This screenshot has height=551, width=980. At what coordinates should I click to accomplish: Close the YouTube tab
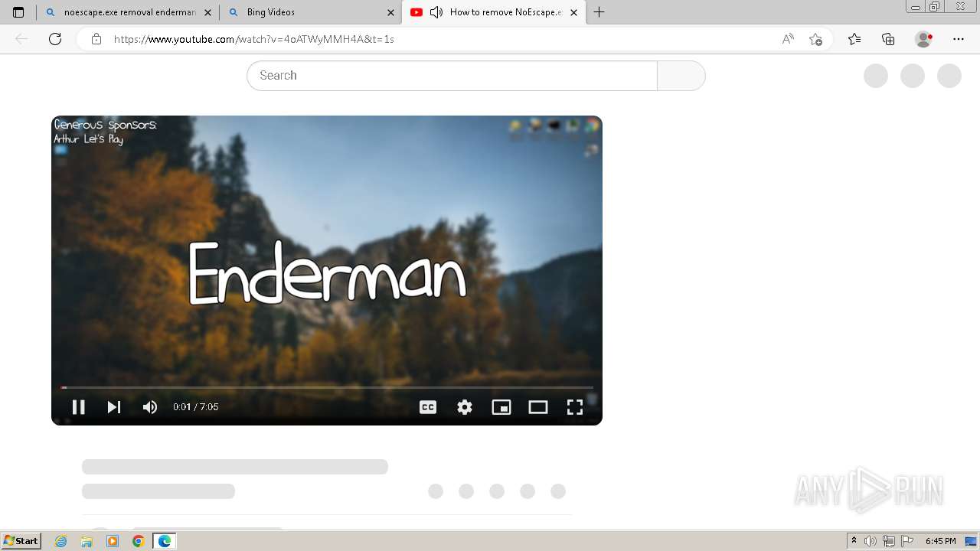(x=573, y=12)
